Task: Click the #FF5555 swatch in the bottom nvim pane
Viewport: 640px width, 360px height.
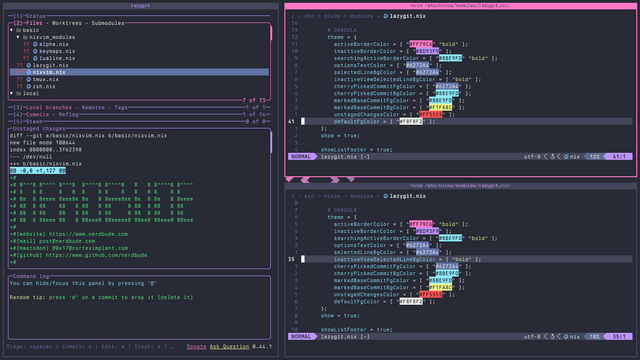Action: point(430,294)
